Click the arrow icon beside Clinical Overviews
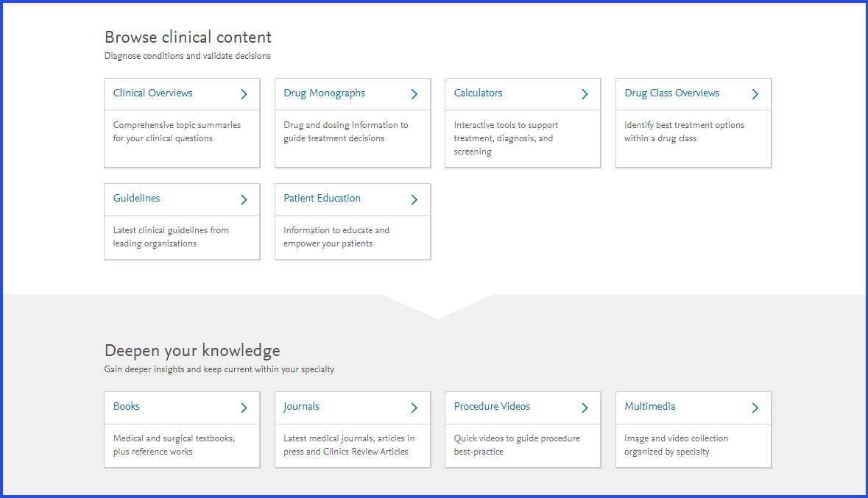Viewport: 868px width, 498px height. 244,94
